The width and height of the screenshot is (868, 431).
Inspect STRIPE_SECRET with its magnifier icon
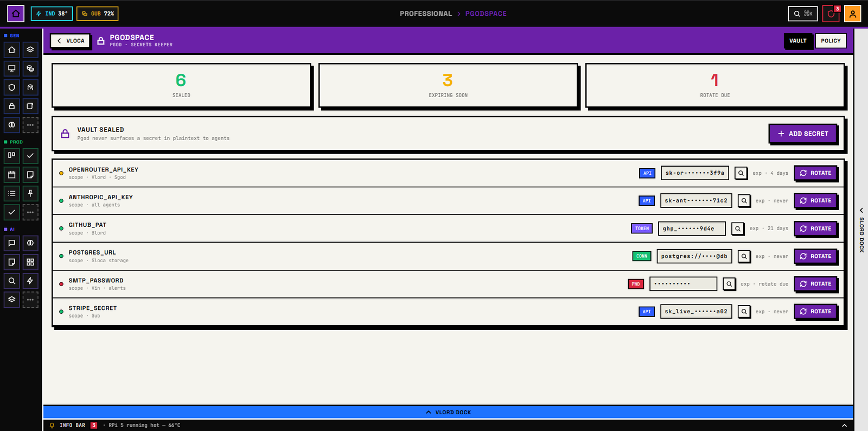click(744, 312)
